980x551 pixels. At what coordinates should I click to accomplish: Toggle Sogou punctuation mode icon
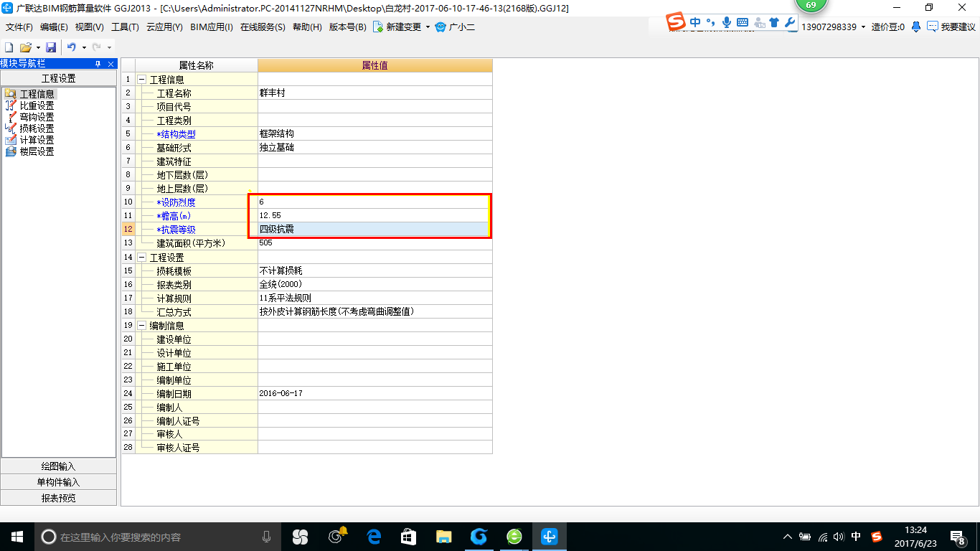(x=710, y=22)
